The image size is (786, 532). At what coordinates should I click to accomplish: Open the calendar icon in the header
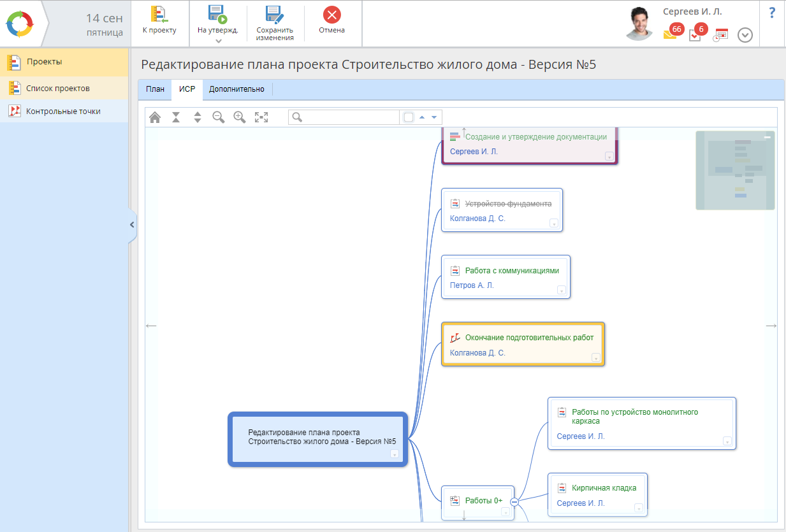click(x=720, y=35)
